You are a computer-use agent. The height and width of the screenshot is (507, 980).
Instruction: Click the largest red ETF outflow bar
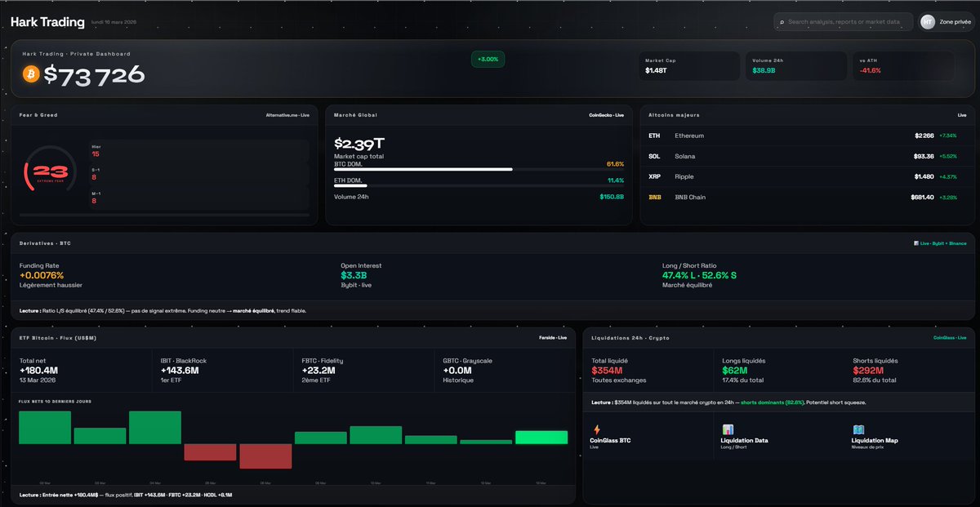tap(265, 456)
